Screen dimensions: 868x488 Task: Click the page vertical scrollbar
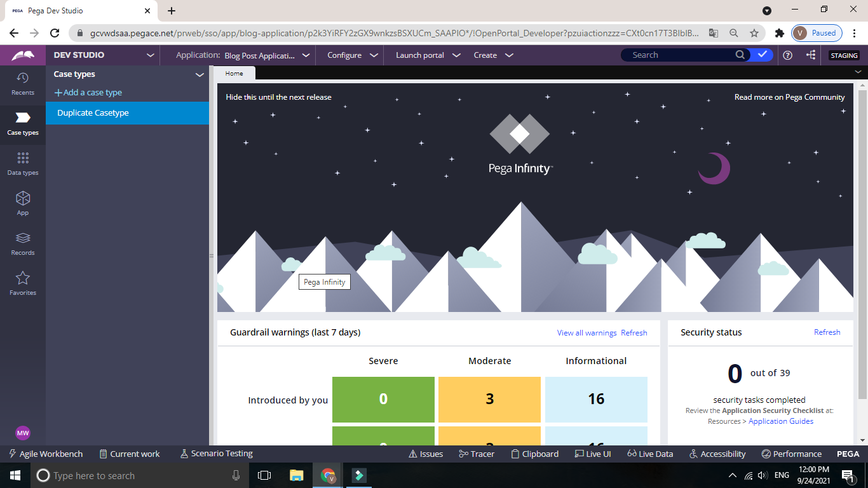coord(862,245)
